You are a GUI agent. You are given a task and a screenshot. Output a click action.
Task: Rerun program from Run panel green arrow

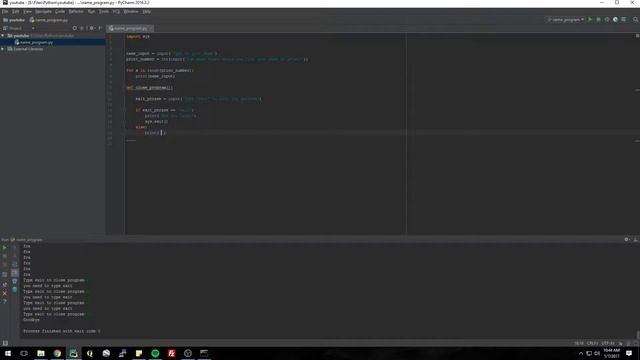4,247
